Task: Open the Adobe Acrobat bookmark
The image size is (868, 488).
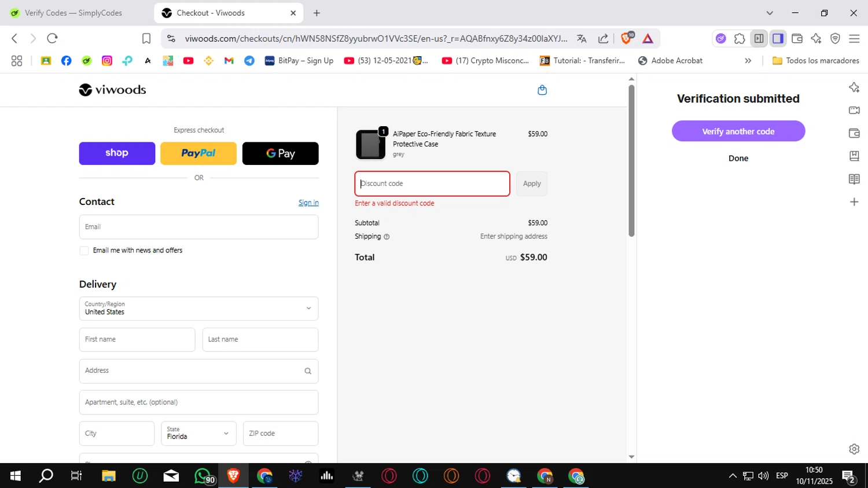Action: [x=670, y=61]
